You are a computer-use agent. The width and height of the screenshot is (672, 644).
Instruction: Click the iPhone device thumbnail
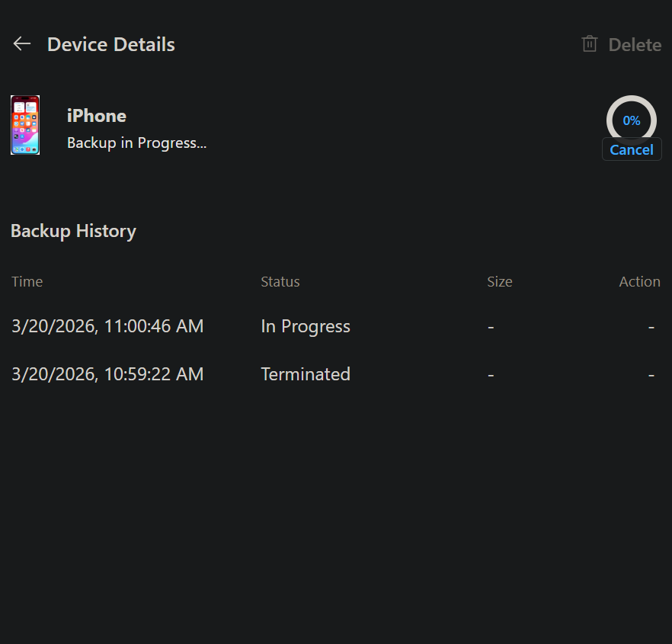click(25, 125)
